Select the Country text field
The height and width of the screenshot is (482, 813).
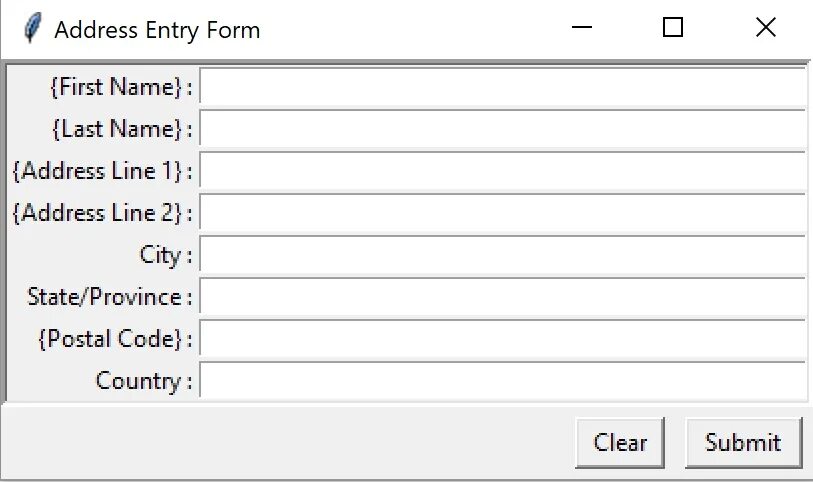[503, 380]
